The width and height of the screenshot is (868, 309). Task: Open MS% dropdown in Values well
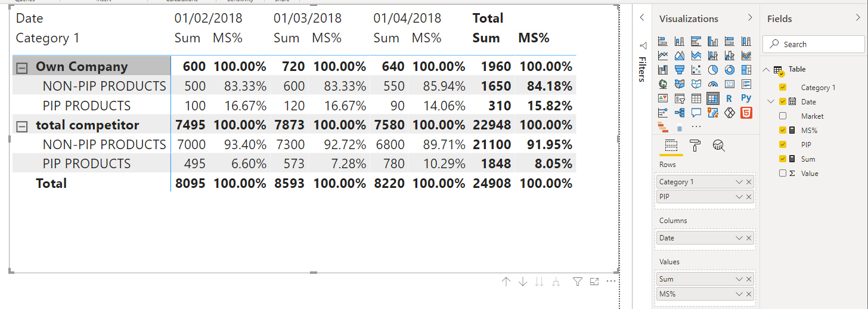[739, 294]
